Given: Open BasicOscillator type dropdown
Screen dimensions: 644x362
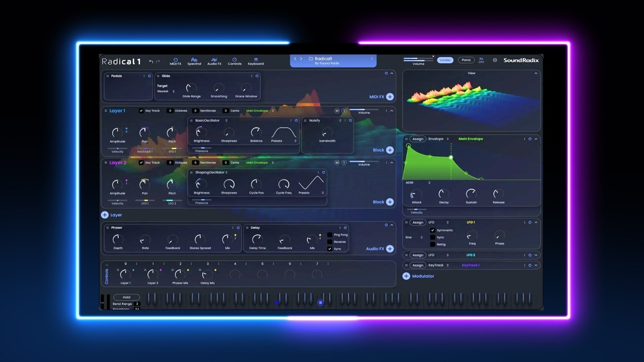Looking at the screenshot, I should (x=211, y=120).
